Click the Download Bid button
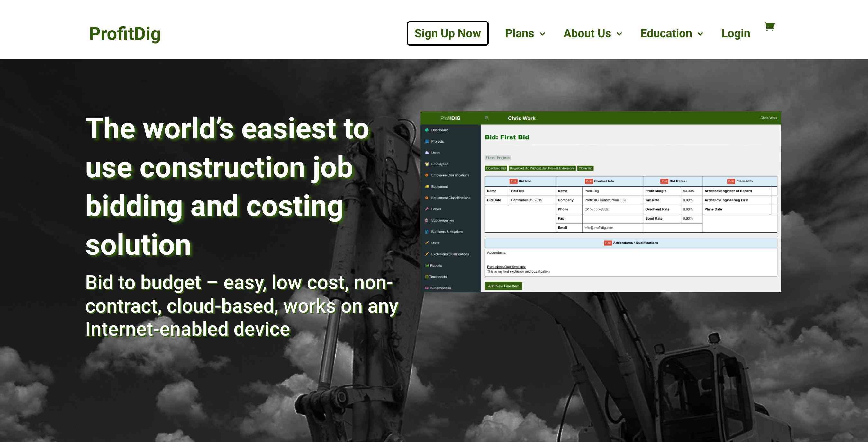868x442 pixels. 496,168
